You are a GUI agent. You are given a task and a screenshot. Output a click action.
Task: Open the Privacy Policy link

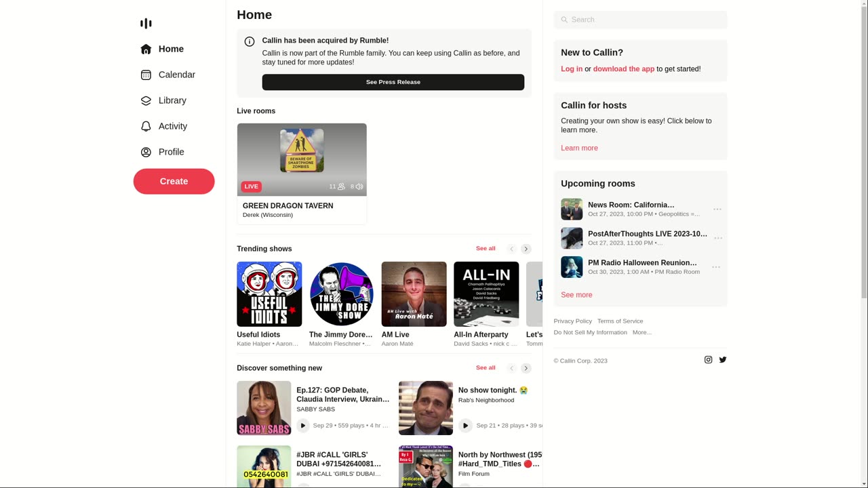click(572, 321)
